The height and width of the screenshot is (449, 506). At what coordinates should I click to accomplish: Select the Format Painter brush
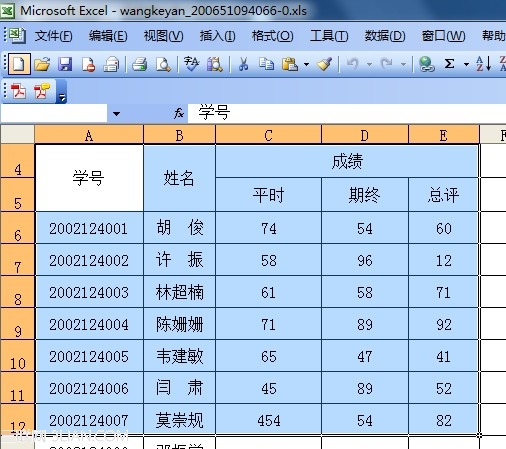pos(324,64)
